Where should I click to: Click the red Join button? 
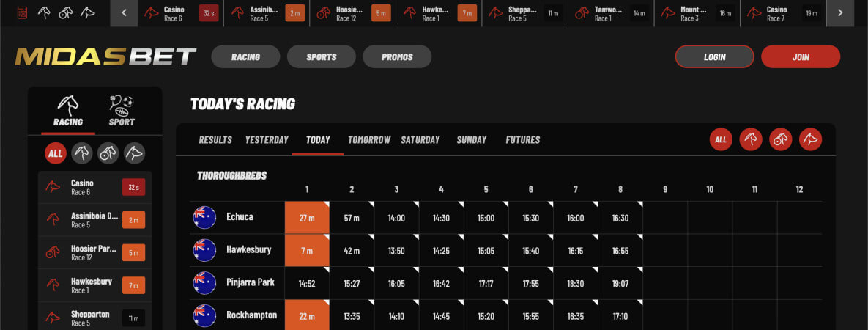801,56
